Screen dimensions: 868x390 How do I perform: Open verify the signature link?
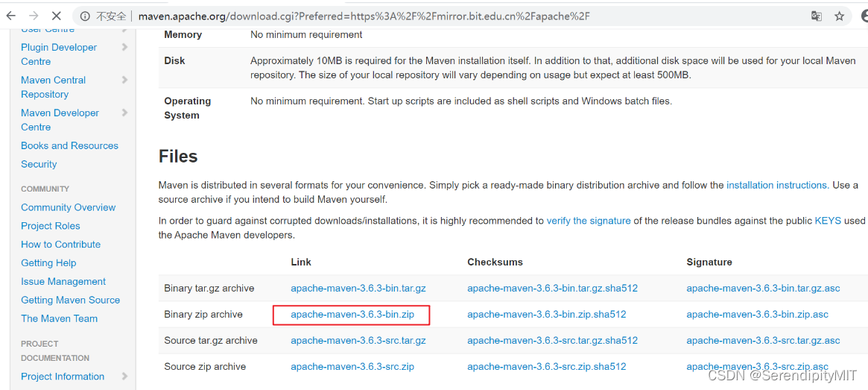[x=589, y=221]
